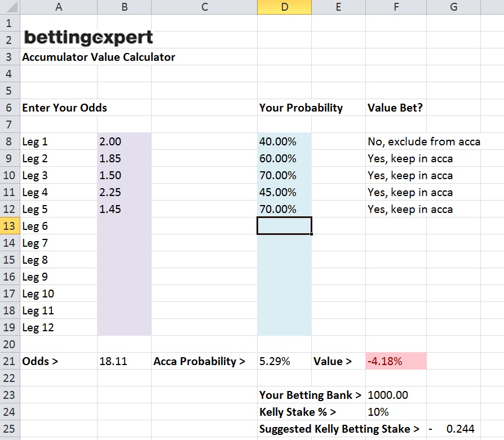Click the Kelly Stake % cell showing 10%
The height and width of the screenshot is (440, 504).
tap(395, 412)
